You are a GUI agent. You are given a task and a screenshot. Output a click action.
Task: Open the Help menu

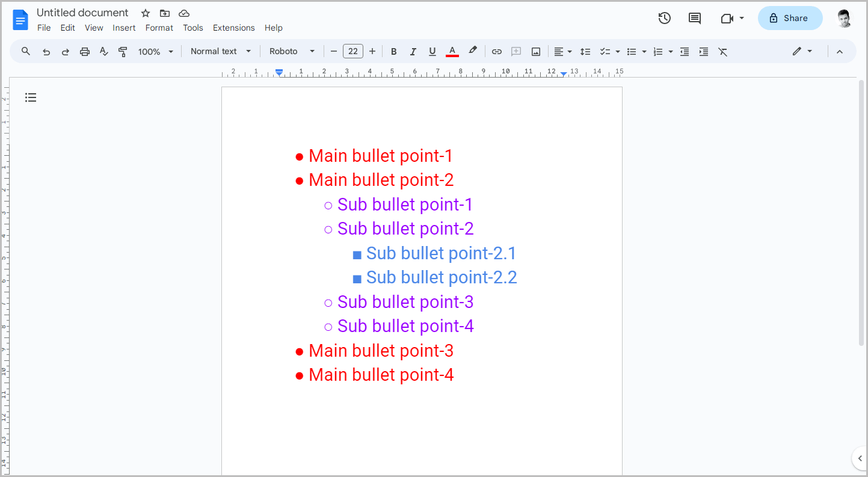pyautogui.click(x=274, y=28)
